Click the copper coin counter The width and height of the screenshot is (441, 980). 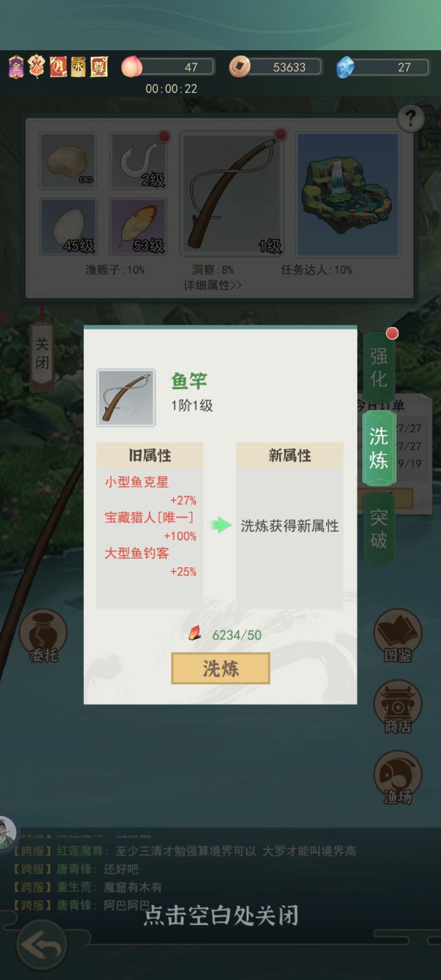[x=276, y=67]
